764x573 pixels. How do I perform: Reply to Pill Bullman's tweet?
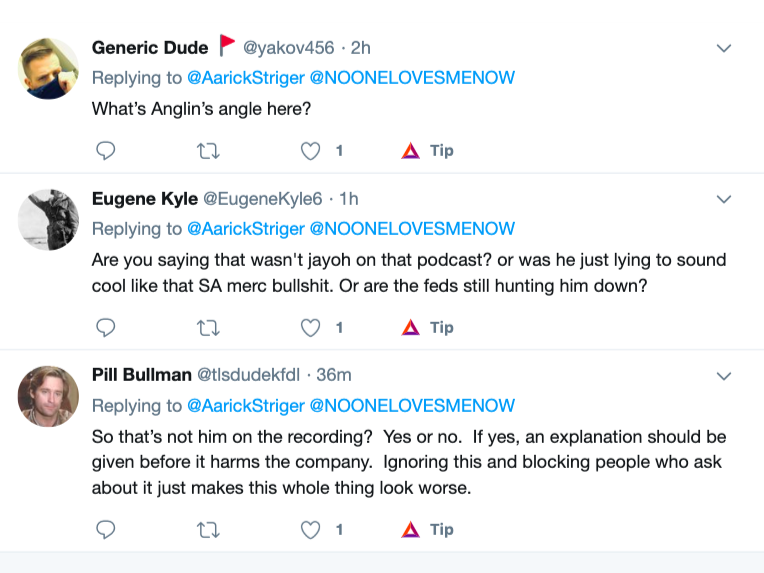105,530
